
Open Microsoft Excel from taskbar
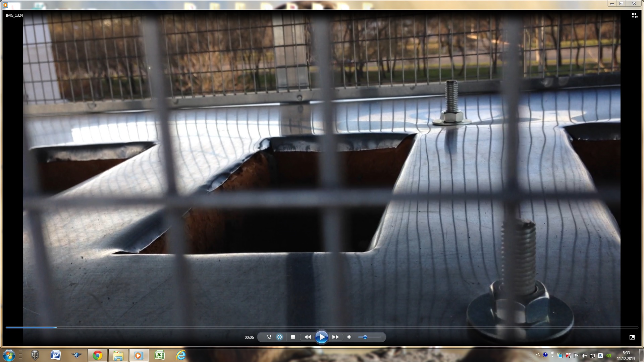coord(160,355)
